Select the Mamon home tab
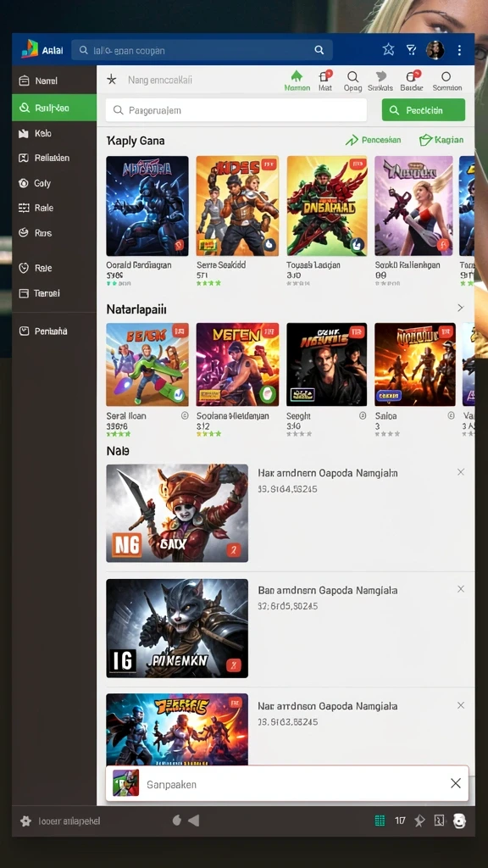488x868 pixels. [297, 81]
